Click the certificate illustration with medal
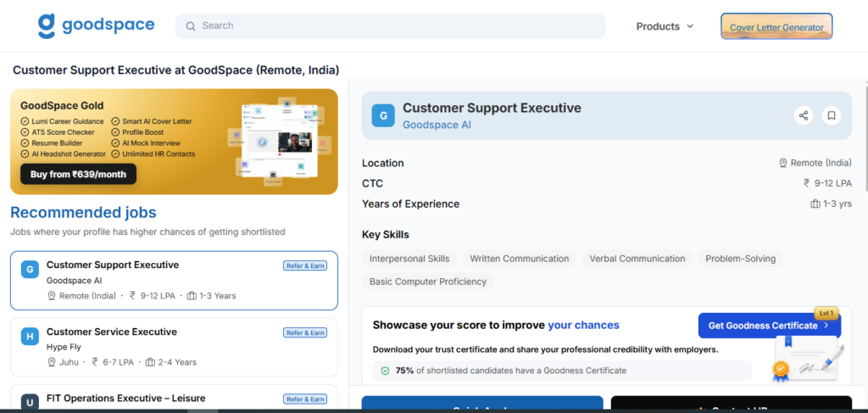Viewport: 868px width, 413px height. pyautogui.click(x=809, y=360)
